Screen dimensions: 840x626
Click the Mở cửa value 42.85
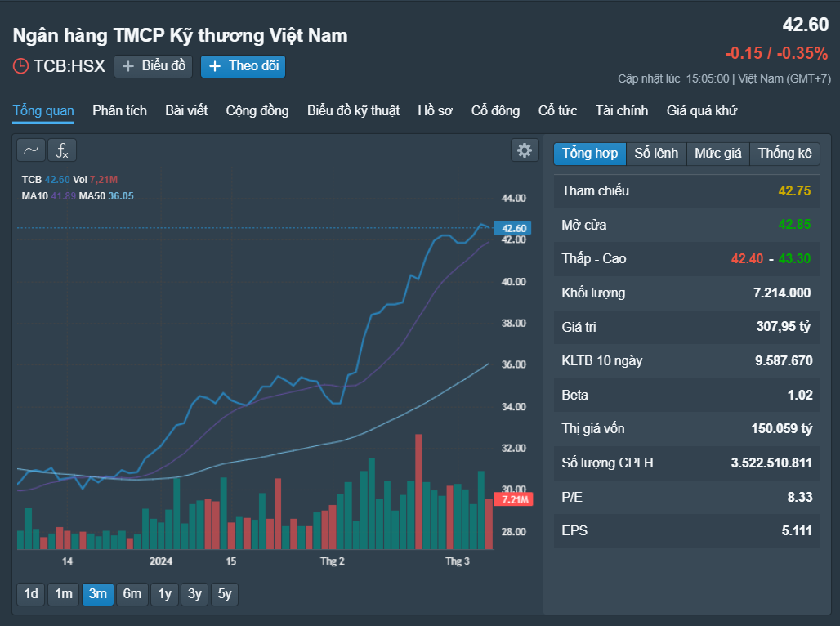pyautogui.click(x=794, y=225)
